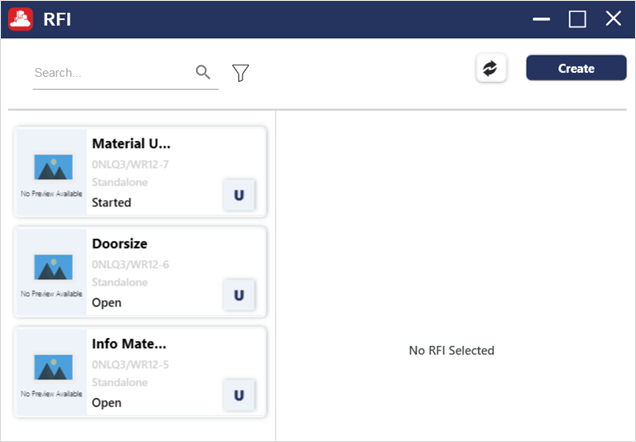Close the RFI window

pos(613,19)
